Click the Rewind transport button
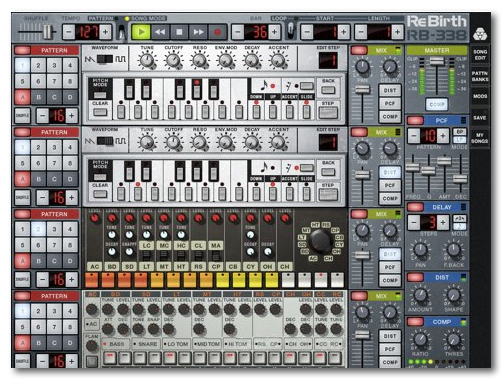The width and height of the screenshot is (502, 379). (160, 32)
